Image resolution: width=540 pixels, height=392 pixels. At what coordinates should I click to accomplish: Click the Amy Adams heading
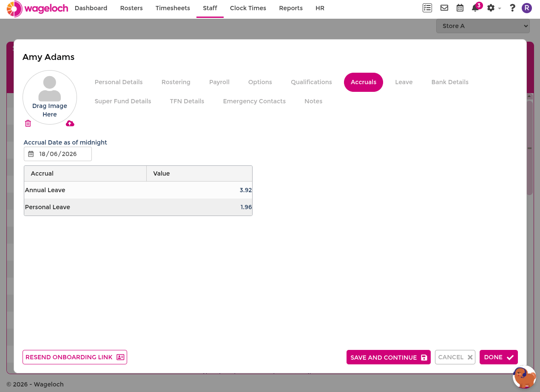[48, 57]
